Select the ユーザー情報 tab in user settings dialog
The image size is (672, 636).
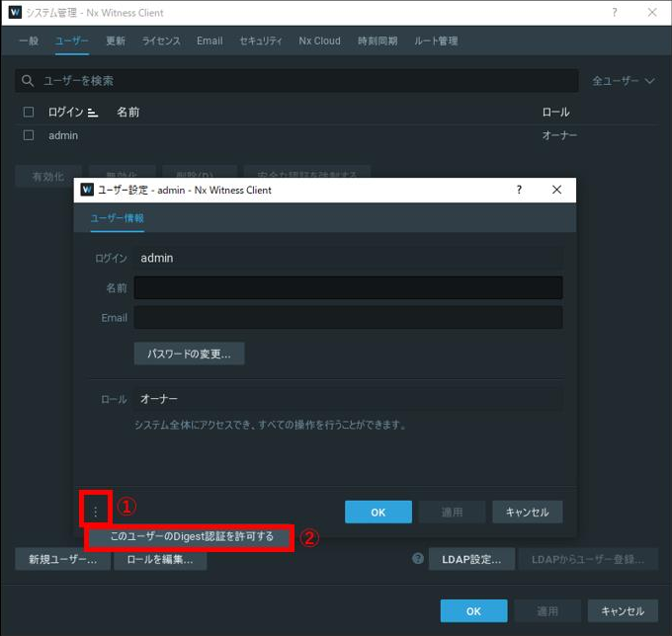pyautogui.click(x=117, y=218)
